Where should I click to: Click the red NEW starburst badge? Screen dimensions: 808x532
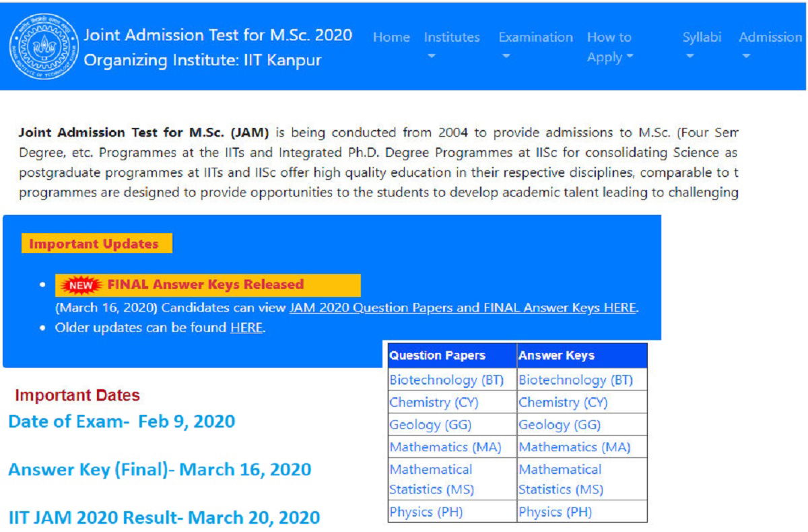(81, 285)
